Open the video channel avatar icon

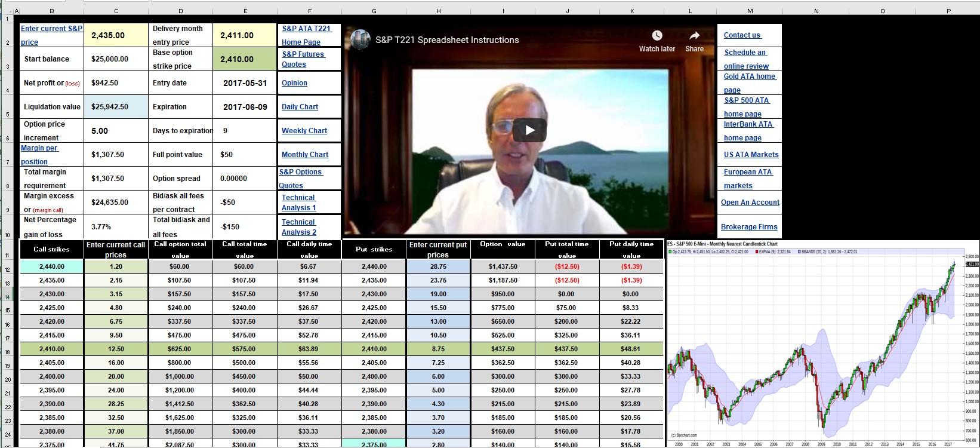point(360,40)
